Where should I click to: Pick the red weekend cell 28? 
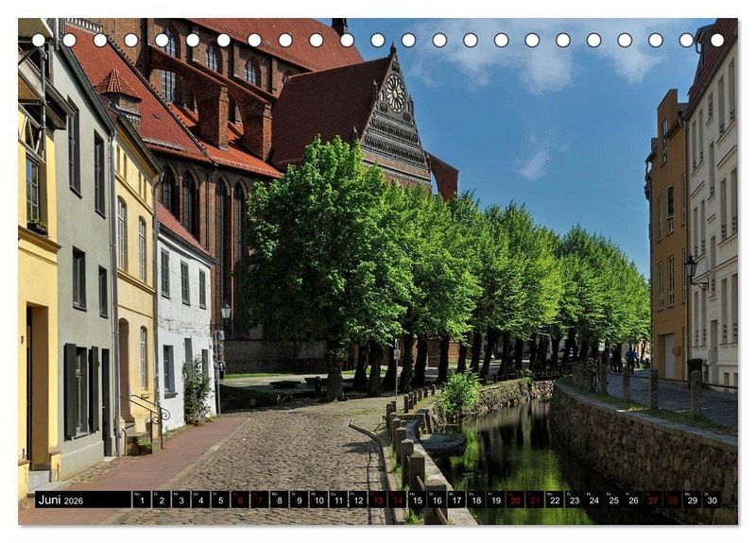pyautogui.click(x=673, y=500)
